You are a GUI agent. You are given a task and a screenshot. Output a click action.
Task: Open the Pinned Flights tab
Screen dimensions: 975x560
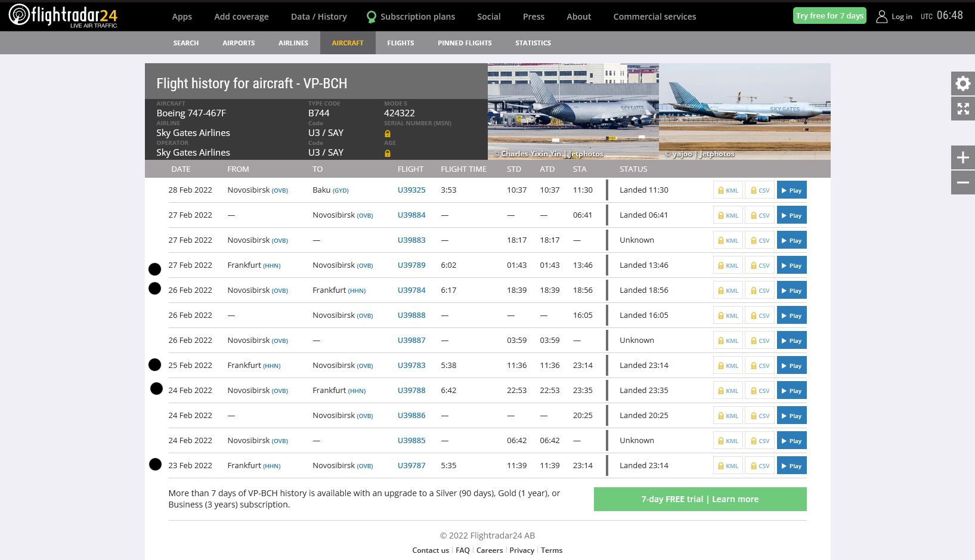click(465, 43)
